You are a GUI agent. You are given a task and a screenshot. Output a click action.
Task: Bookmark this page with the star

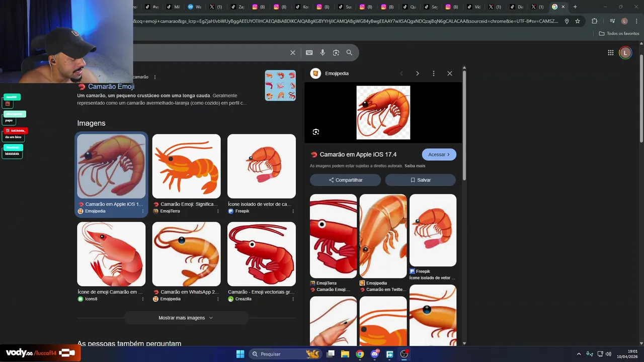pyautogui.click(x=578, y=21)
